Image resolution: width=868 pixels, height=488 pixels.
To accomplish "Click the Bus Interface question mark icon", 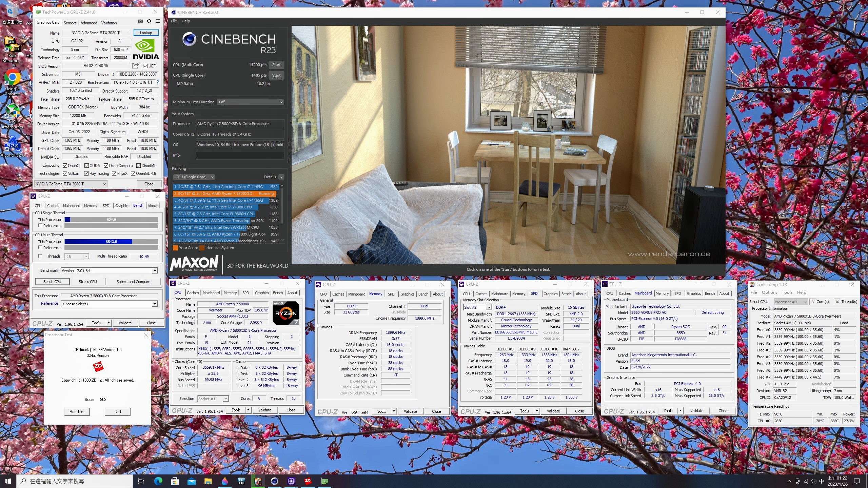I will pos(158,82).
